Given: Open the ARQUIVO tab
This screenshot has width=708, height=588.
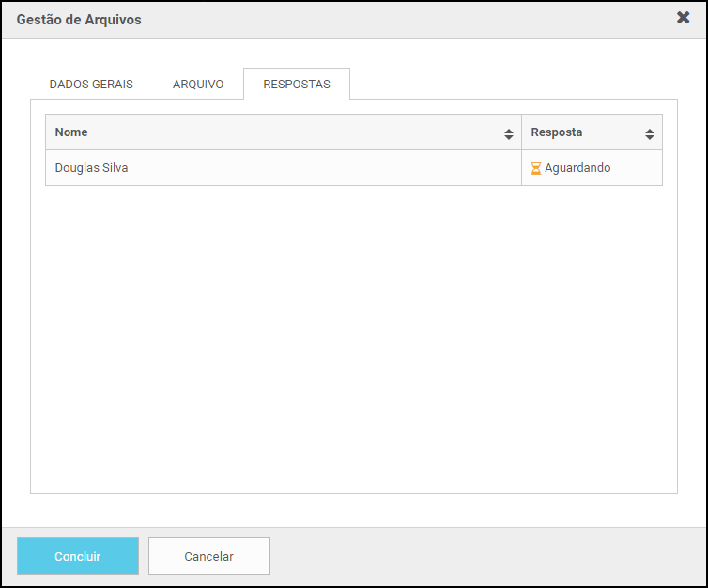Looking at the screenshot, I should pos(198,85).
